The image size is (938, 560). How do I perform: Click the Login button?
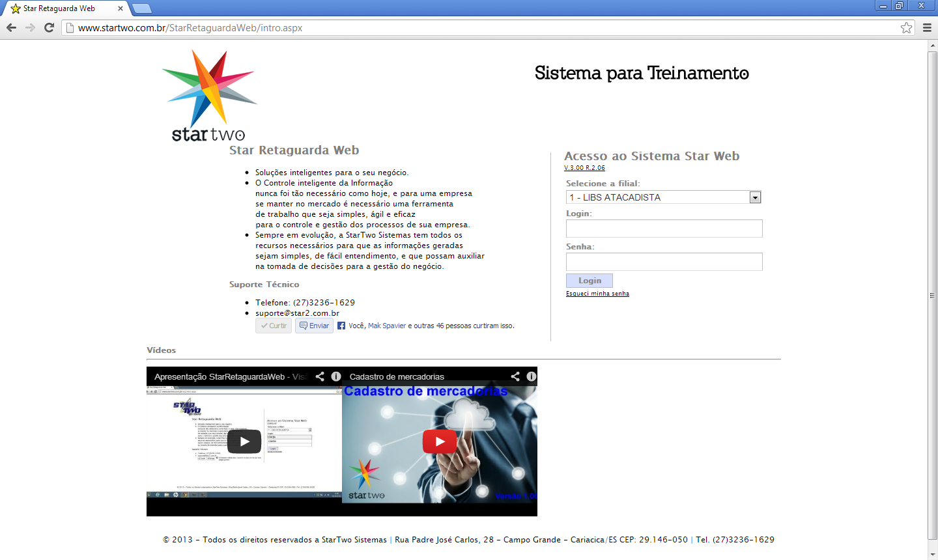click(590, 281)
